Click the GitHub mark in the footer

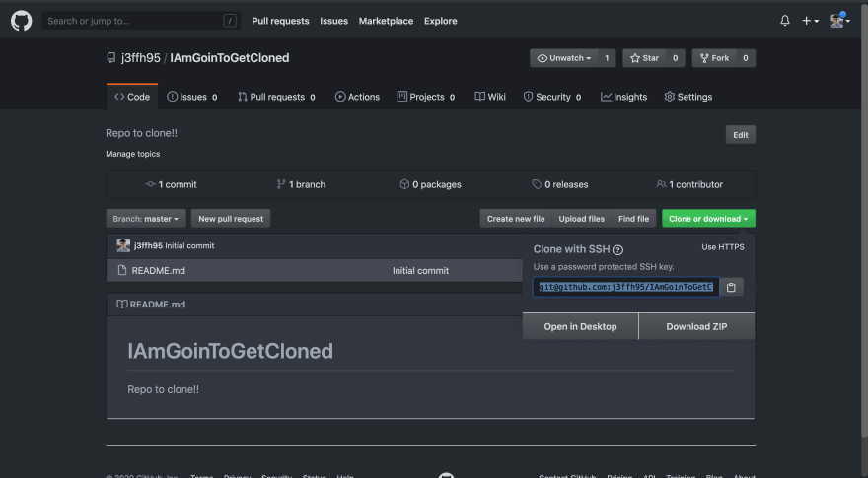(446, 475)
